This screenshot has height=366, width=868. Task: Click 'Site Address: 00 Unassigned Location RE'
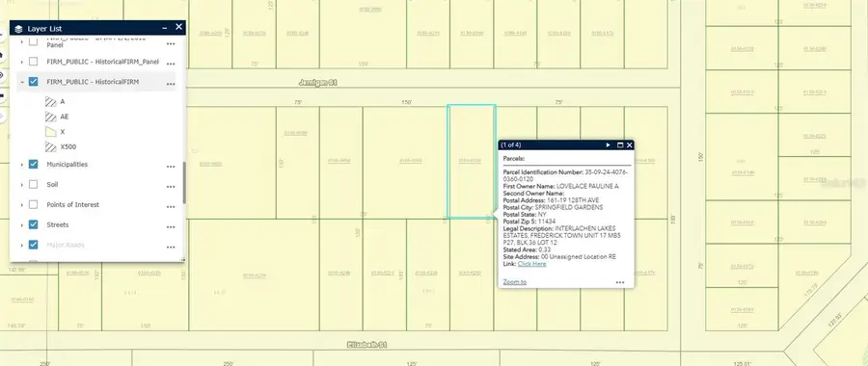[559, 256]
